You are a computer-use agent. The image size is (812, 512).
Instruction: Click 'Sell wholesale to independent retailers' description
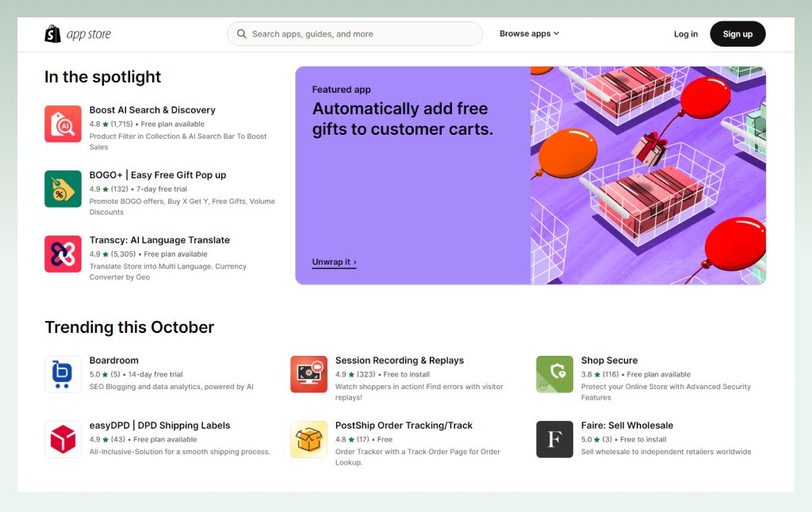[x=666, y=452]
